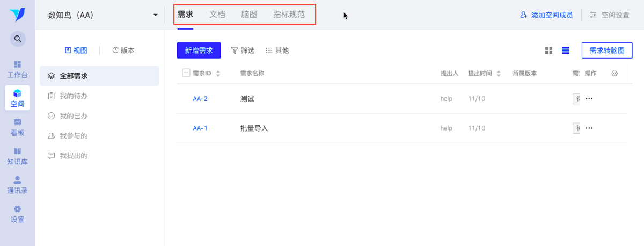
Task: Sort by 需求ID column arrows
Action: [218, 74]
